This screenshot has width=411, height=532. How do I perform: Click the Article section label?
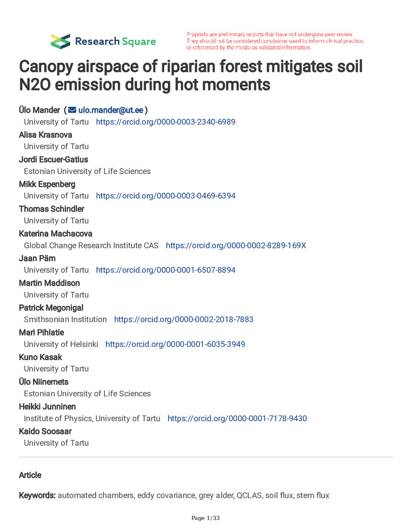click(x=30, y=475)
